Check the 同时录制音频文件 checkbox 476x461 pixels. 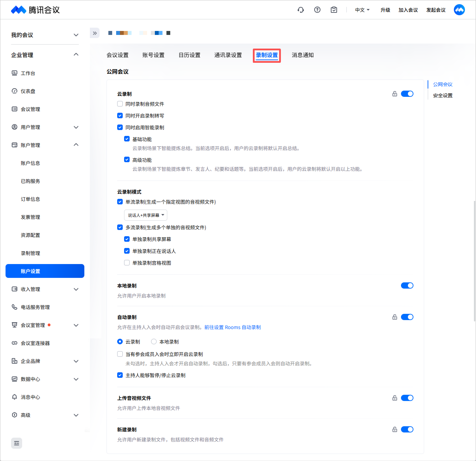pyautogui.click(x=120, y=104)
